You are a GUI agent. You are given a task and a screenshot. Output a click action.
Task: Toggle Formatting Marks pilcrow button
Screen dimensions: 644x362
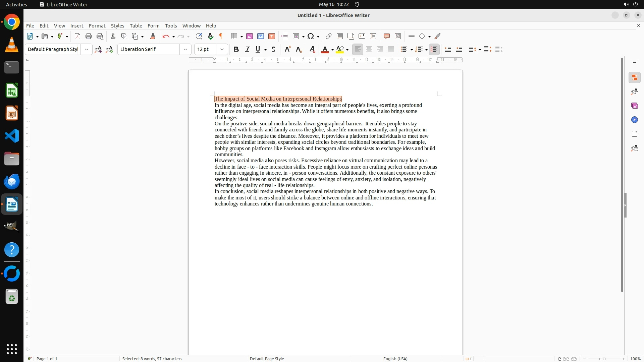click(x=221, y=36)
